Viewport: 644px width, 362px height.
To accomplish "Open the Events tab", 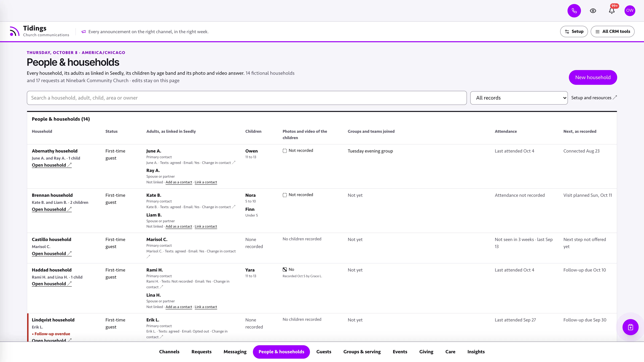I will click(x=400, y=352).
